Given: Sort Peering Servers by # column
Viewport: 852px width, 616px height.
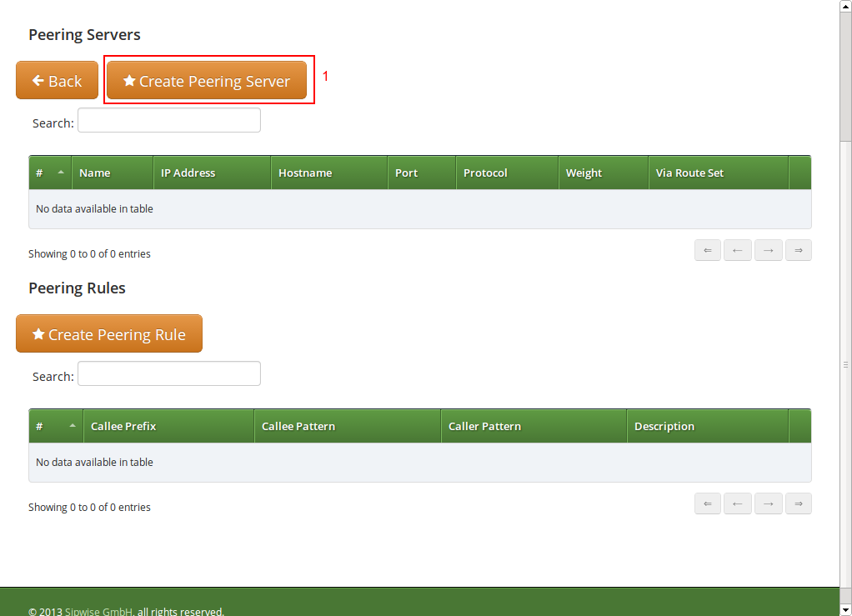Looking at the screenshot, I should click(50, 173).
